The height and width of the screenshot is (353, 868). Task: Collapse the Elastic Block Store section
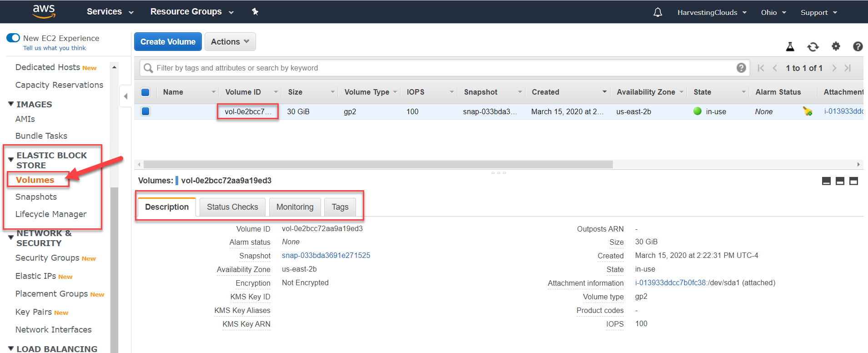click(x=11, y=160)
